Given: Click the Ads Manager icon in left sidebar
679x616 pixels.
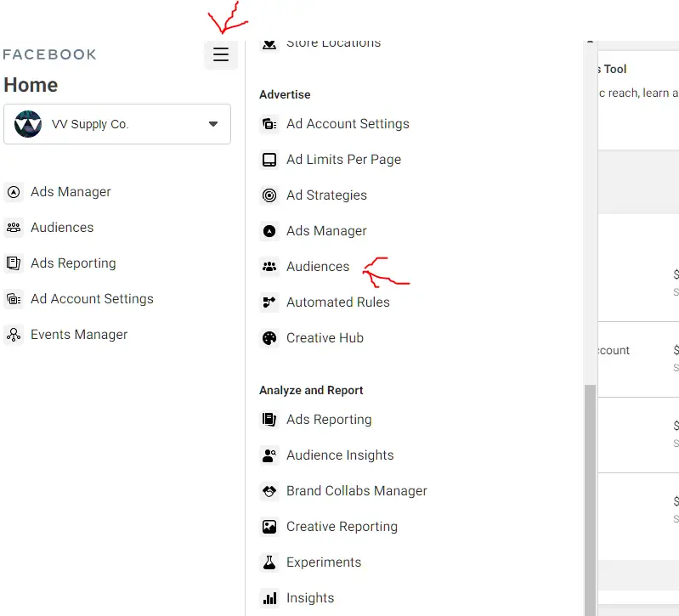Looking at the screenshot, I should [x=14, y=192].
